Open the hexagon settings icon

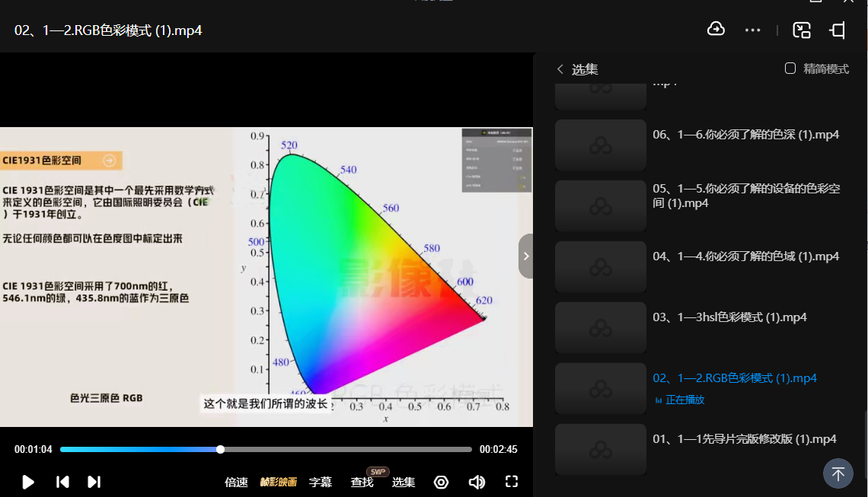[441, 482]
